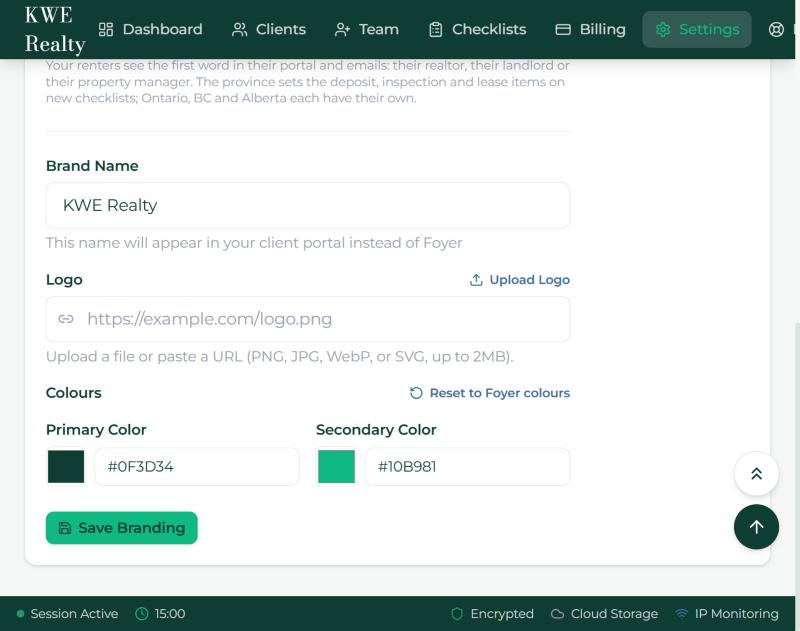This screenshot has height=631, width=800.
Task: Reset to Foyer colours
Action: point(490,393)
